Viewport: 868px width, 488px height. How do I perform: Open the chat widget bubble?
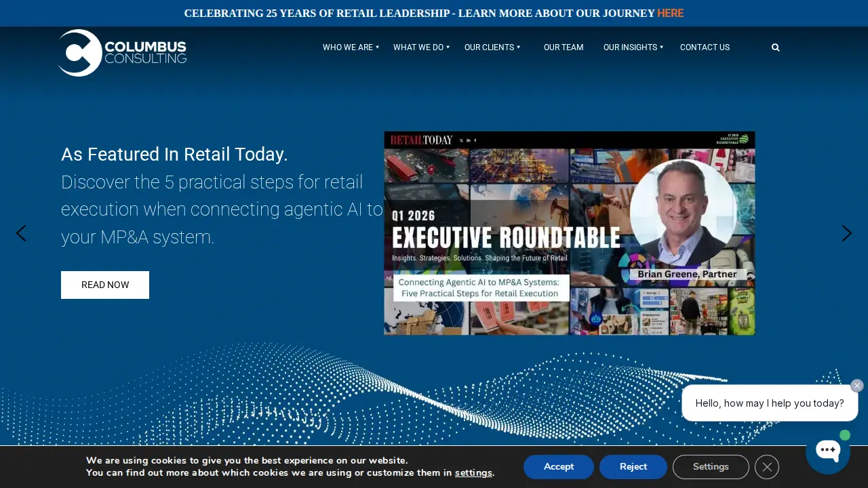tap(828, 451)
